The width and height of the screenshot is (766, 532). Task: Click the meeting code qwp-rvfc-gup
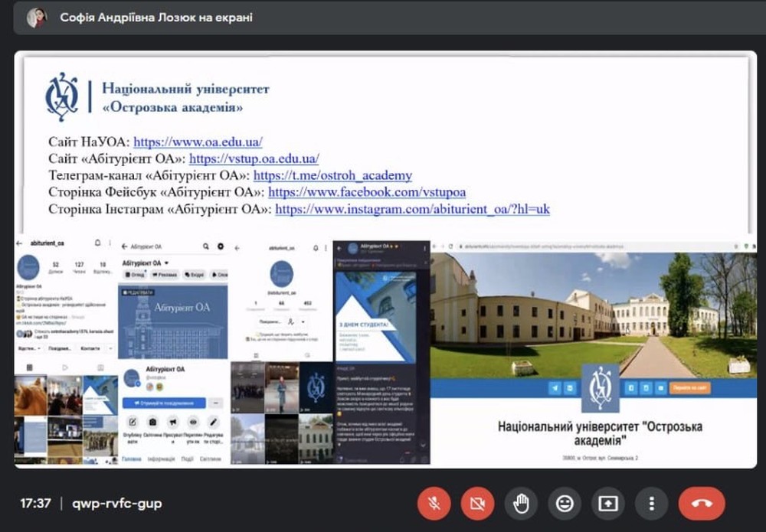116,503
